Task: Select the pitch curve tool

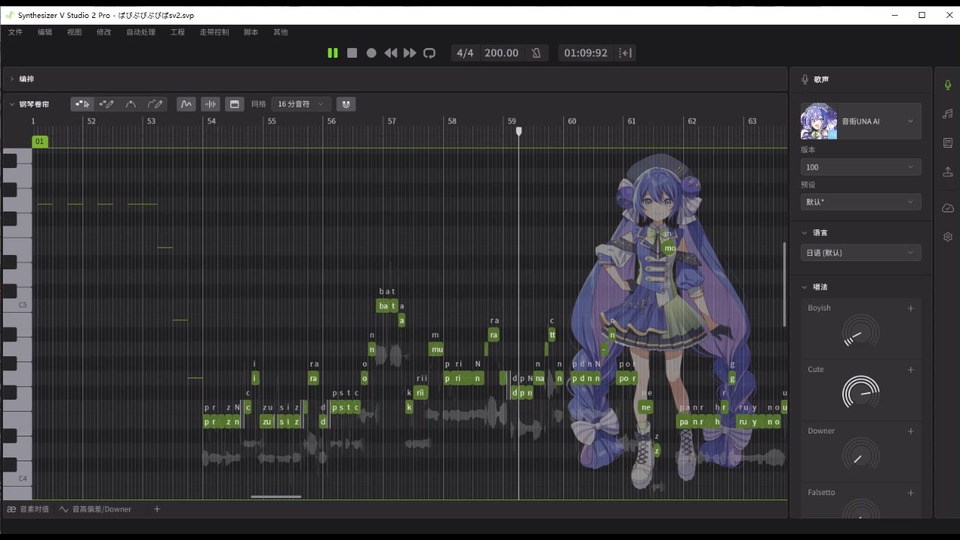Action: point(130,104)
